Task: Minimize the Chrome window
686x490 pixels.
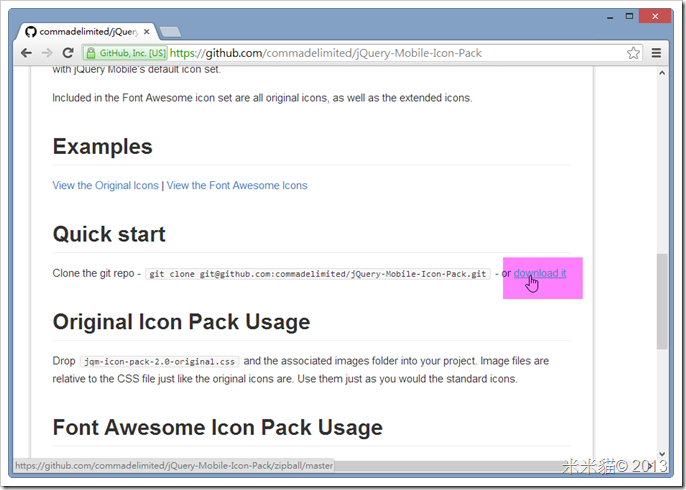Action: [610, 17]
